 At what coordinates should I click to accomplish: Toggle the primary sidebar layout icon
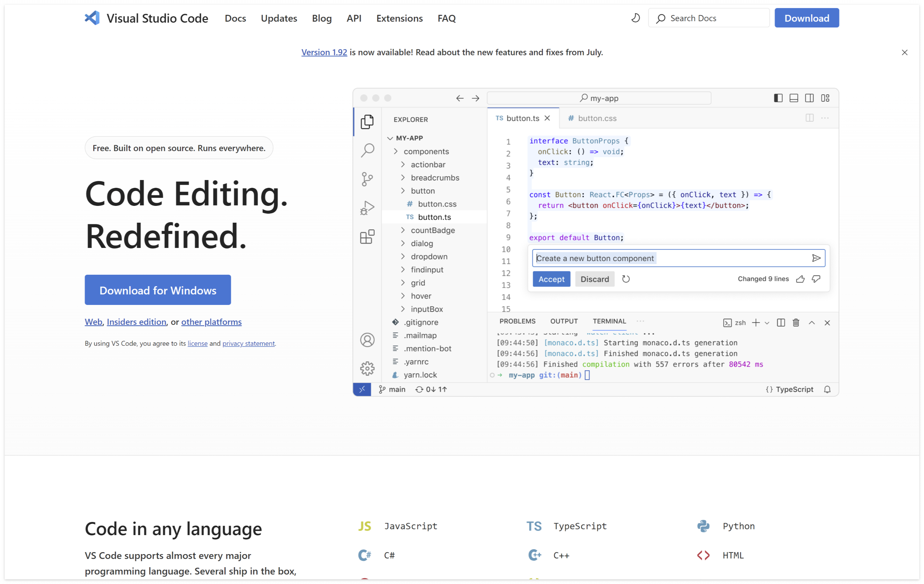tap(778, 98)
